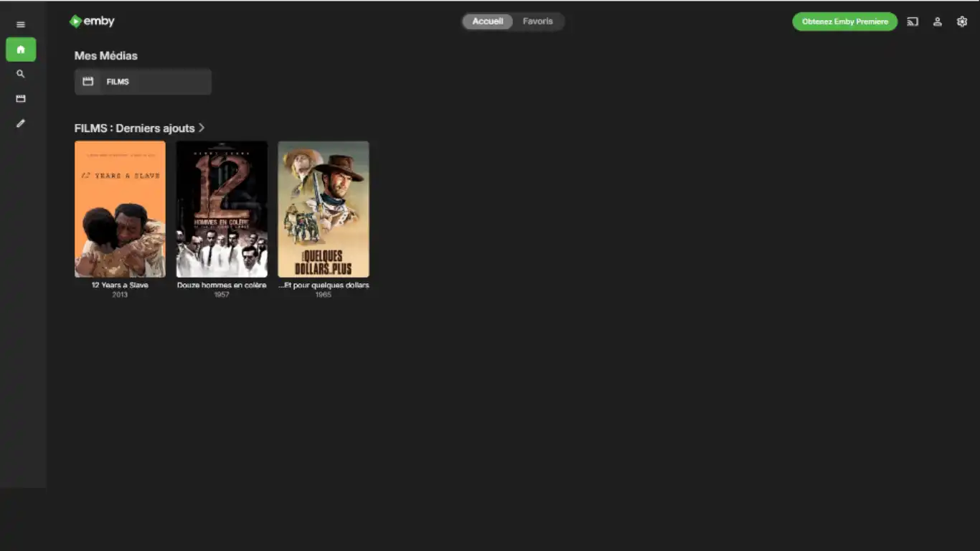Open the movies library sidebar icon
This screenshot has width=980, height=551.
pos(21,98)
